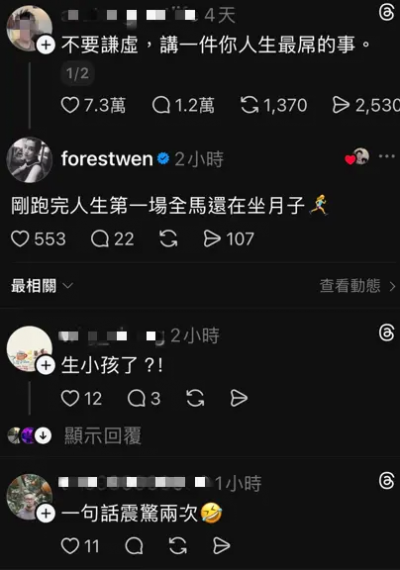Screen dimensions: 400x570
Task: Follow the 生小孩了 commenter via plus badge
Action: 46,365
